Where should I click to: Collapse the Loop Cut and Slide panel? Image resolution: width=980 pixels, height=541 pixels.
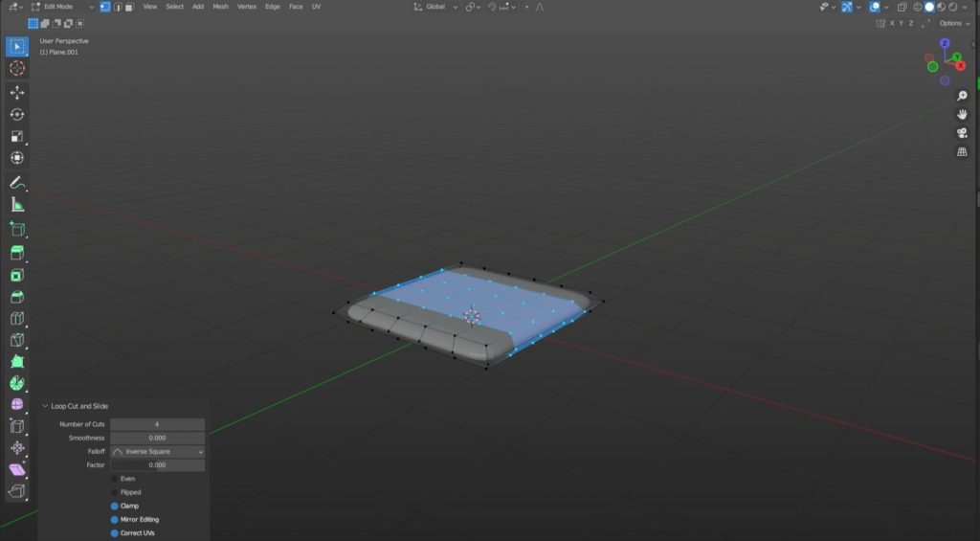pyautogui.click(x=45, y=406)
